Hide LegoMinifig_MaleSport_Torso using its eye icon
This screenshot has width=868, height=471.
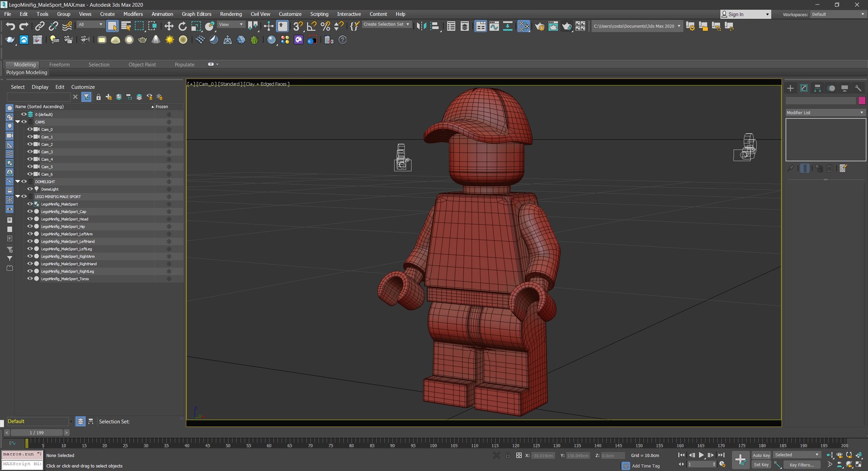click(30, 279)
